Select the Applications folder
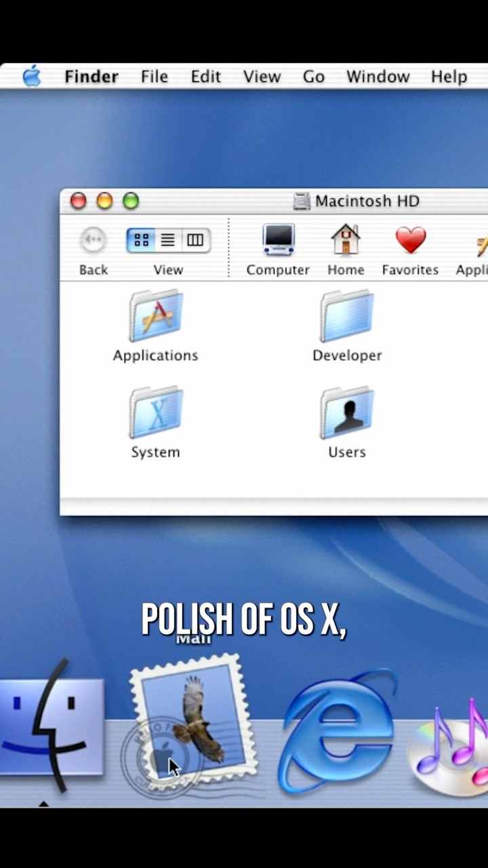488x868 pixels. [156, 316]
